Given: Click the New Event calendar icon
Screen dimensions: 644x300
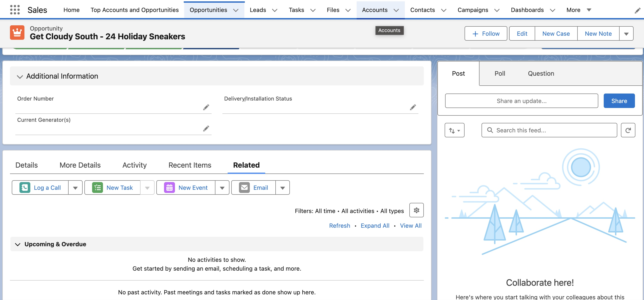Looking at the screenshot, I should click(169, 187).
